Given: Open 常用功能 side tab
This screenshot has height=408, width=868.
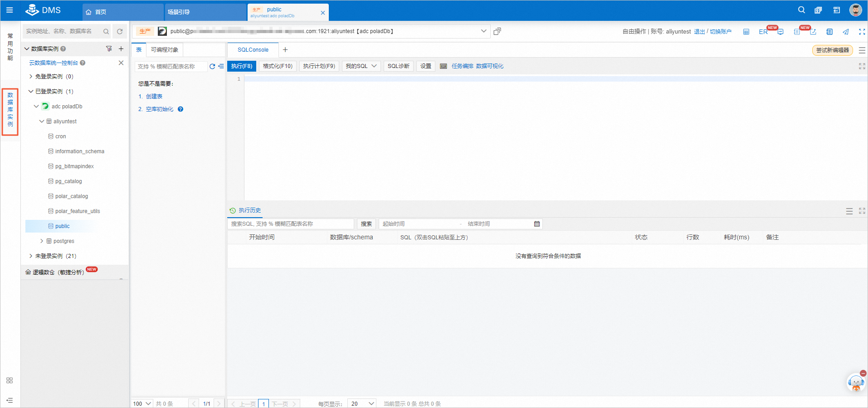Looking at the screenshot, I should (x=10, y=47).
